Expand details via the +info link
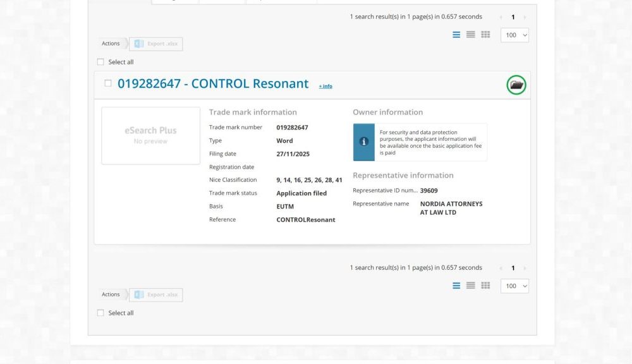This screenshot has height=364, width=632. pyautogui.click(x=325, y=86)
